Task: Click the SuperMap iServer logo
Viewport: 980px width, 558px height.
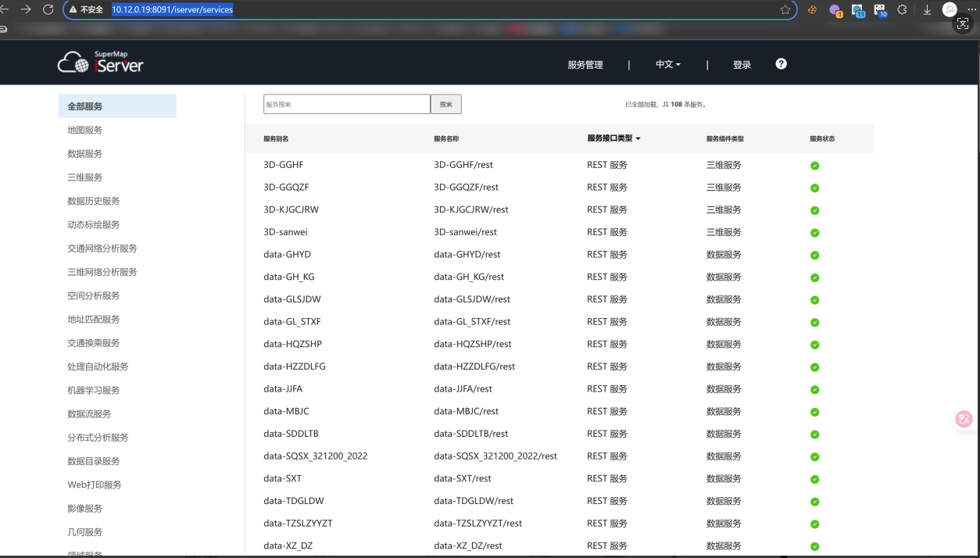Action: pyautogui.click(x=101, y=63)
